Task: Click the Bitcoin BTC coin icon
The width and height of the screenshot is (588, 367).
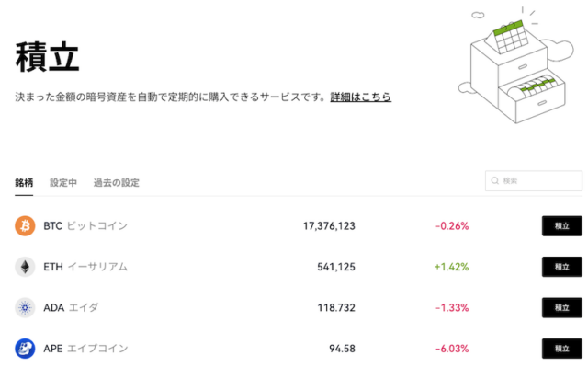Action: (x=25, y=226)
